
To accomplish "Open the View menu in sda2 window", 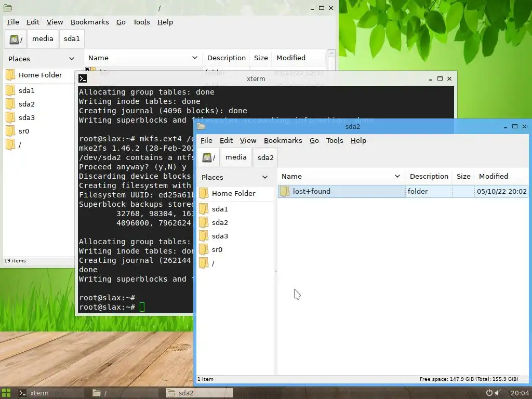I will point(248,140).
